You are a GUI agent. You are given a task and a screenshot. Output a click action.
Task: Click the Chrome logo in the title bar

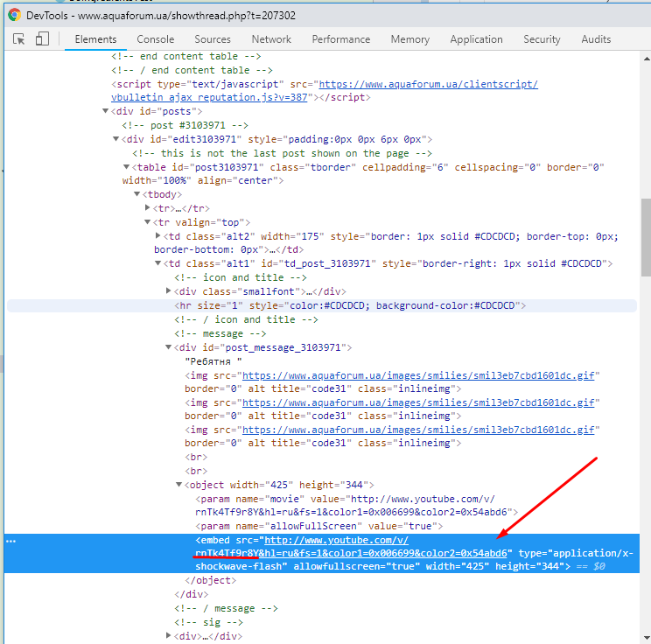13,15
